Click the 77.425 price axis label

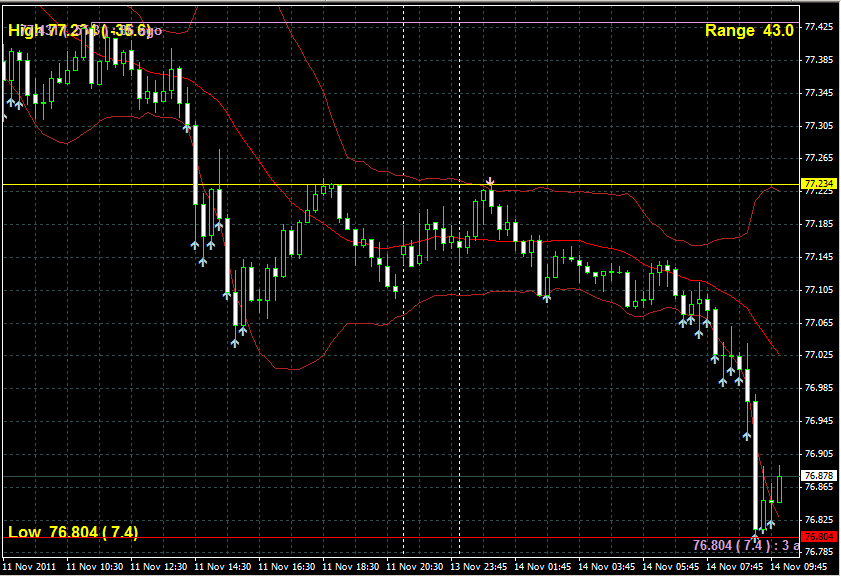tap(819, 27)
